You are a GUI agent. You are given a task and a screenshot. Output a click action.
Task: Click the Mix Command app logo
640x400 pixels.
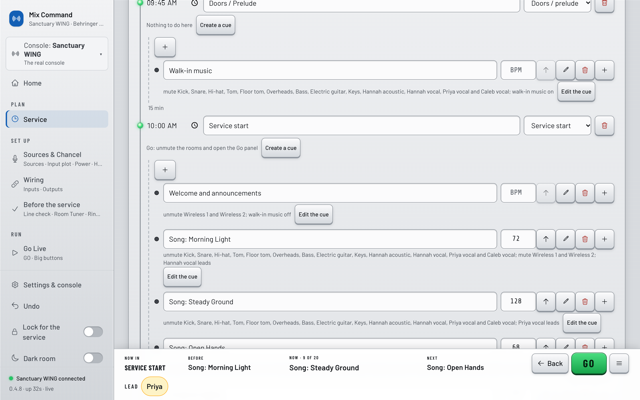[16, 19]
